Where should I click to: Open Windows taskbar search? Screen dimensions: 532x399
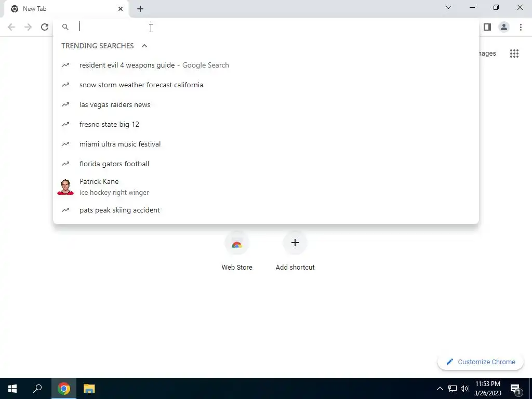tap(37, 389)
